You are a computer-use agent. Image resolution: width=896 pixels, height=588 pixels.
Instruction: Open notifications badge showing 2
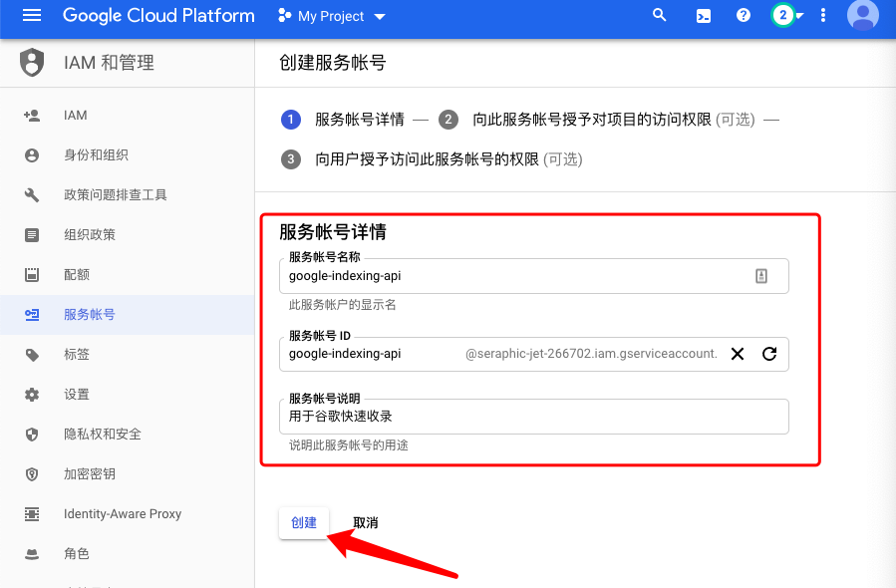tap(782, 15)
